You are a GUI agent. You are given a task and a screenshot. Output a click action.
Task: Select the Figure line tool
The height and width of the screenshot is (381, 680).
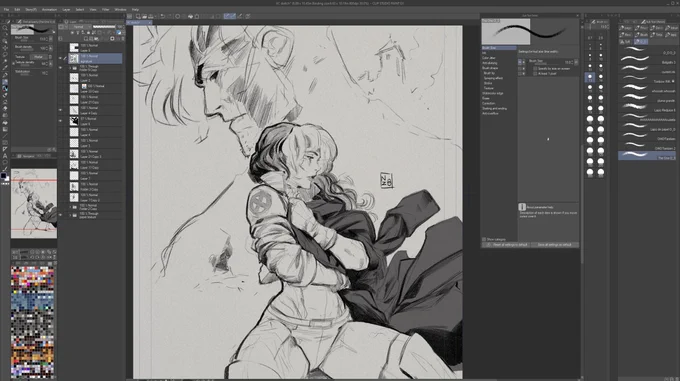coord(5,136)
